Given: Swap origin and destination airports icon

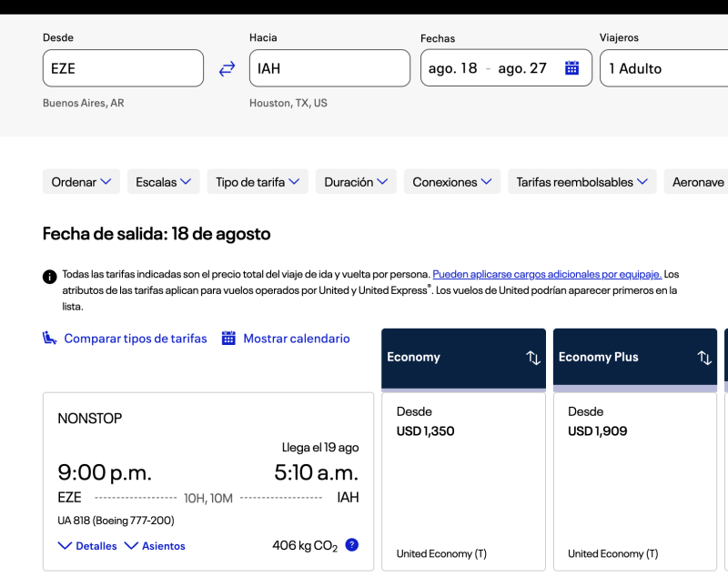Looking at the screenshot, I should [x=227, y=68].
